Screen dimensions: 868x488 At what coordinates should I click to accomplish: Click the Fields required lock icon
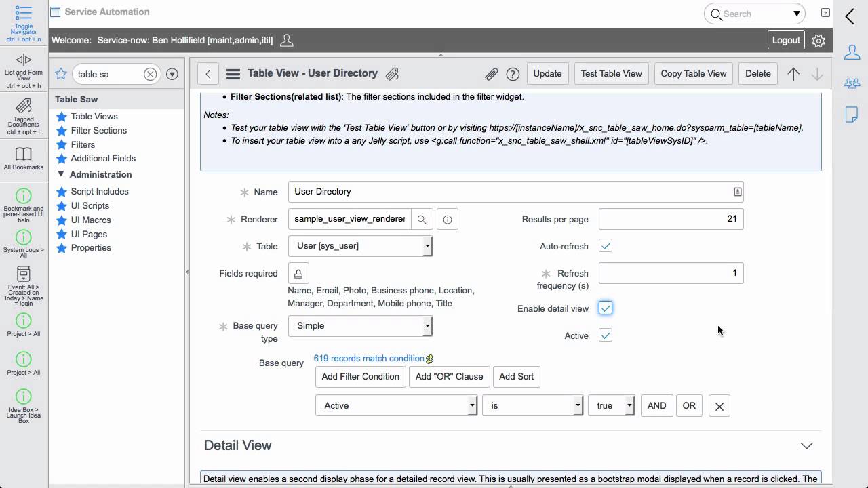tap(298, 273)
